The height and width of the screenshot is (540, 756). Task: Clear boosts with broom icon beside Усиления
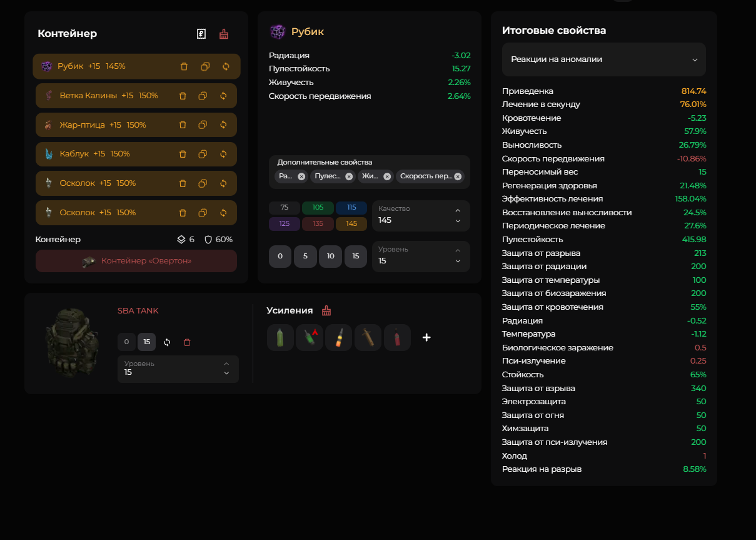(326, 311)
